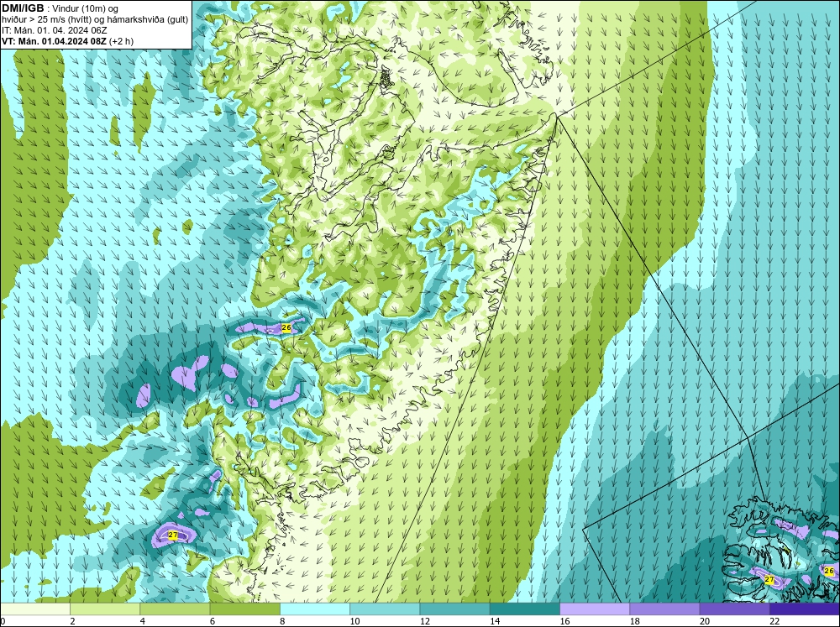
Task: Select the dark indigo legend swatch above 22
Action: (x=805, y=609)
